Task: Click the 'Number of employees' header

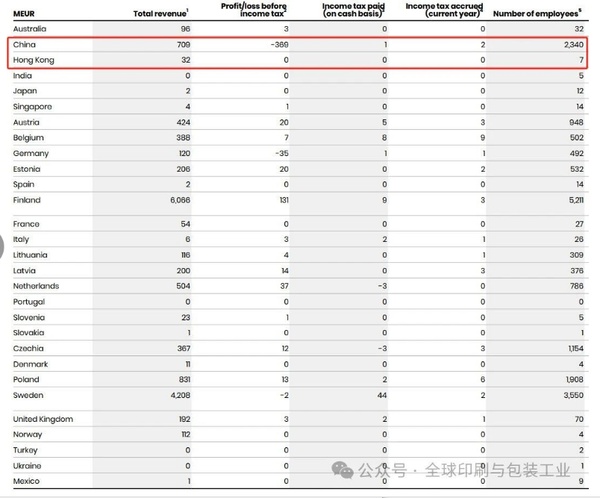Action: [x=537, y=13]
